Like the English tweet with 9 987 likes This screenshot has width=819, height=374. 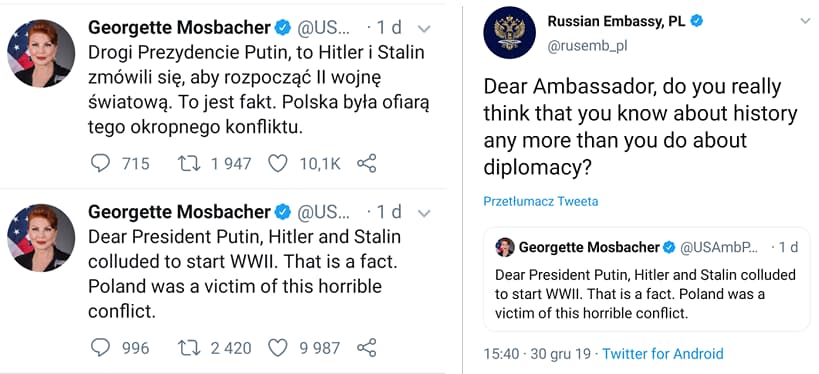pyautogui.click(x=277, y=348)
